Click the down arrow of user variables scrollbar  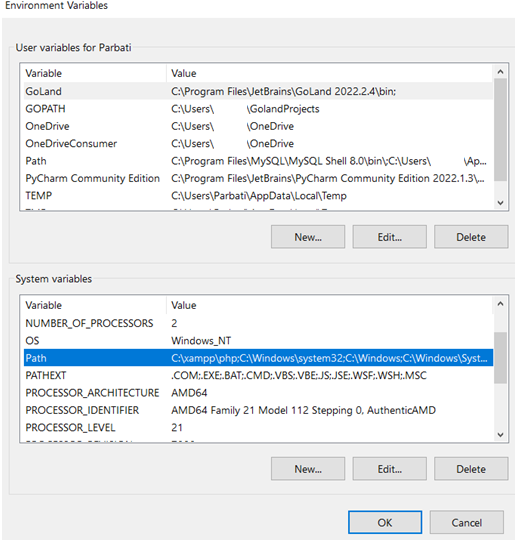point(500,203)
